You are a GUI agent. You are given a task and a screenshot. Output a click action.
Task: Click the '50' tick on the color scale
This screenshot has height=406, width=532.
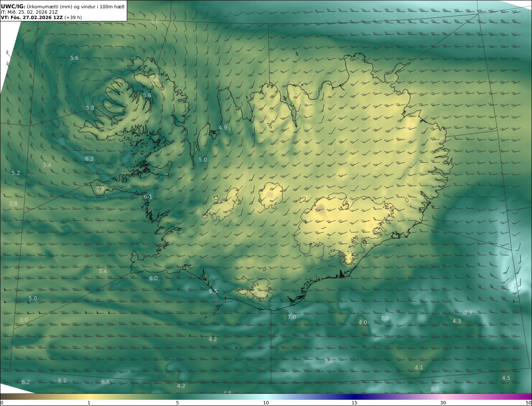tap(529, 403)
